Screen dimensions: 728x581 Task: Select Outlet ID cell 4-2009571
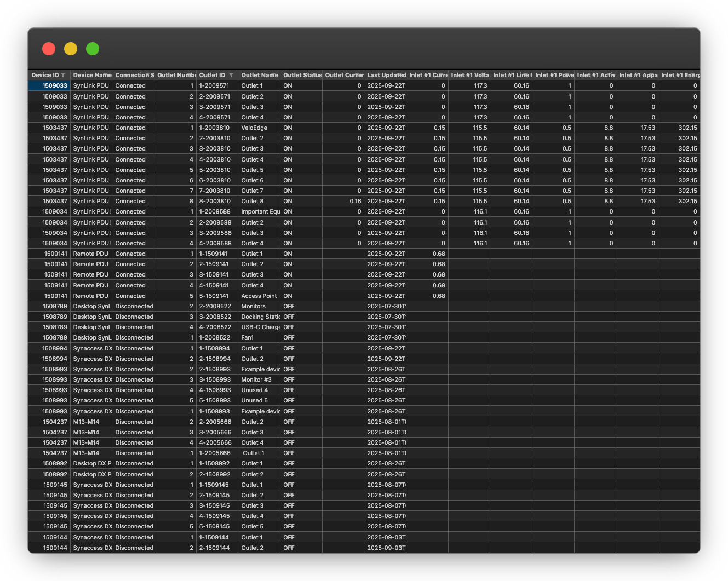pos(217,117)
